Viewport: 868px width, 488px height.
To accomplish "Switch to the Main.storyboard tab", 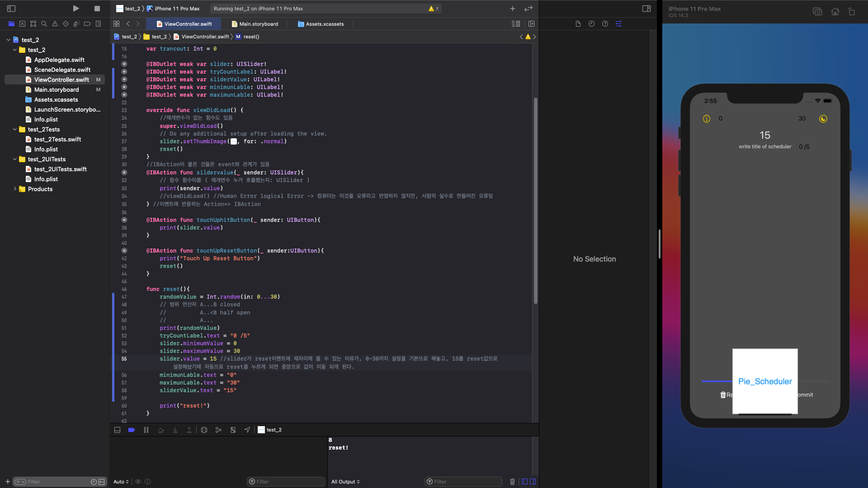I will click(x=259, y=24).
